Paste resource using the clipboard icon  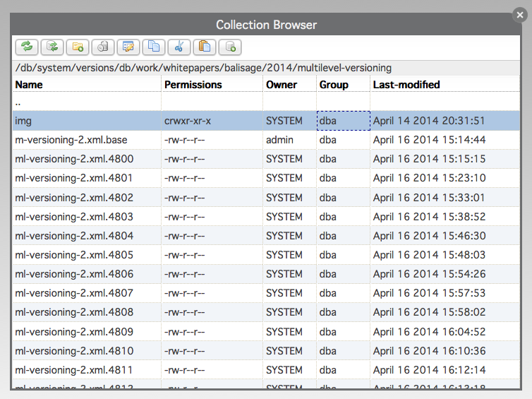[x=205, y=47]
